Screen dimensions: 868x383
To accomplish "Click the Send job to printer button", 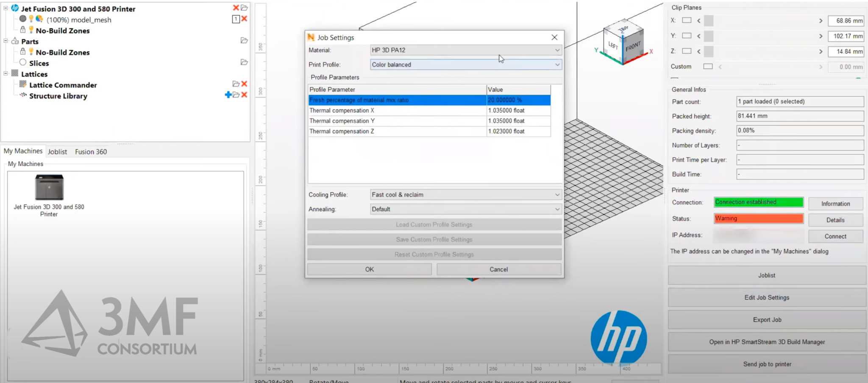I will [x=767, y=364].
